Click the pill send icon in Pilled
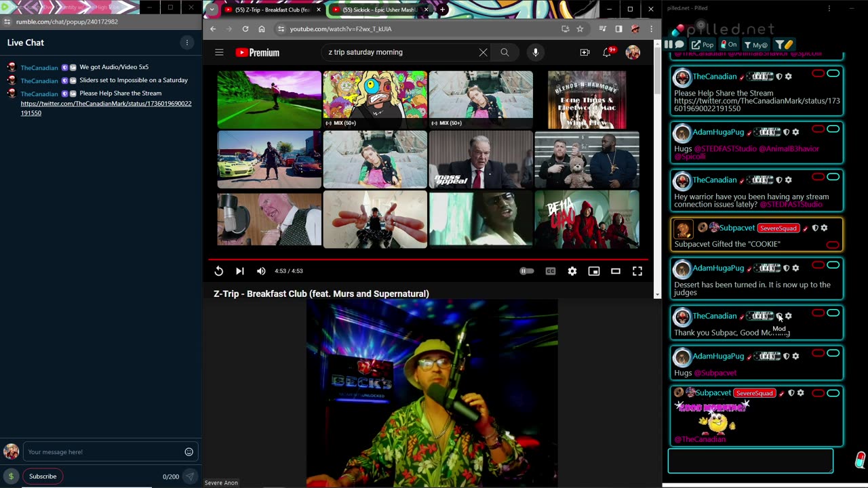This screenshot has height=488, width=868. [860, 461]
